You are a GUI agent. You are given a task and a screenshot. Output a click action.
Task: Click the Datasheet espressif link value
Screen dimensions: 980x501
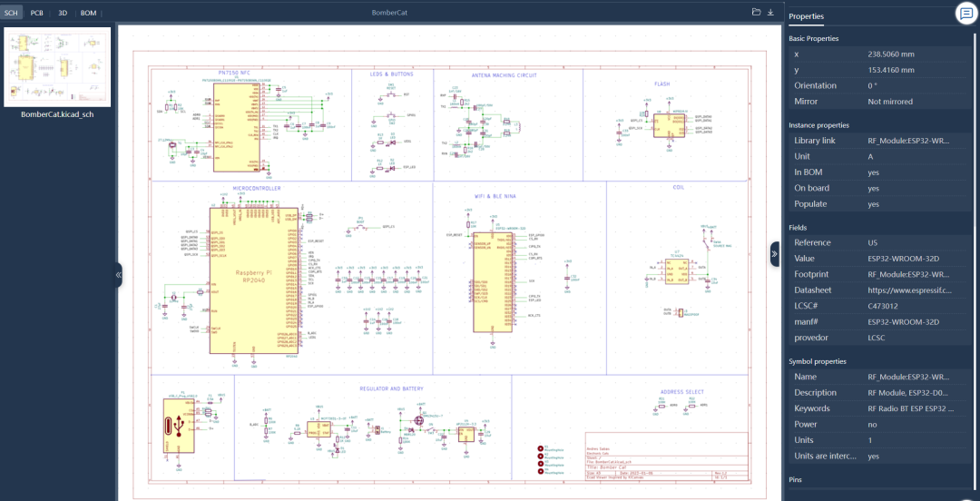pyautogui.click(x=909, y=290)
